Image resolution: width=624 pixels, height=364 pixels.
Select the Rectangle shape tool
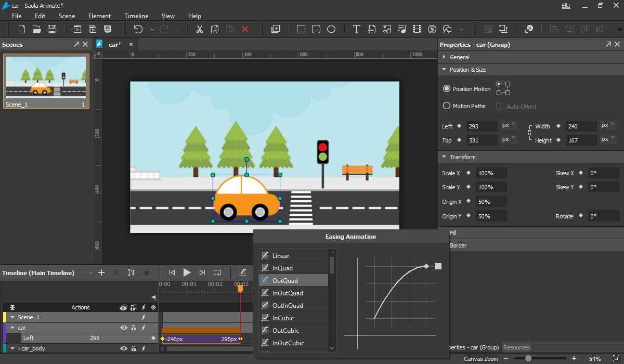click(301, 29)
